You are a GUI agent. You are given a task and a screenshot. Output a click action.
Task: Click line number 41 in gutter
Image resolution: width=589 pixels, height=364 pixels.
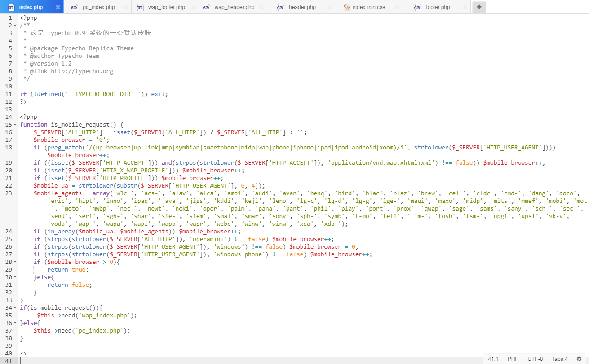point(9,361)
